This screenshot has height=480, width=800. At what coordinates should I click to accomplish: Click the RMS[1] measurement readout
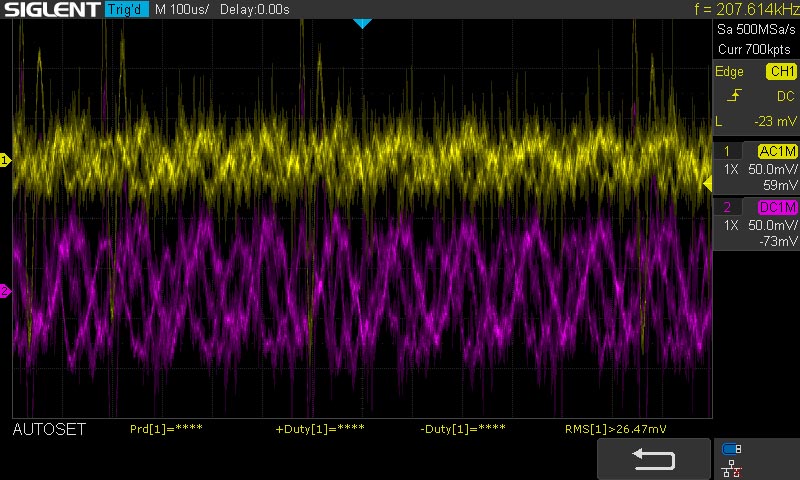[615, 429]
